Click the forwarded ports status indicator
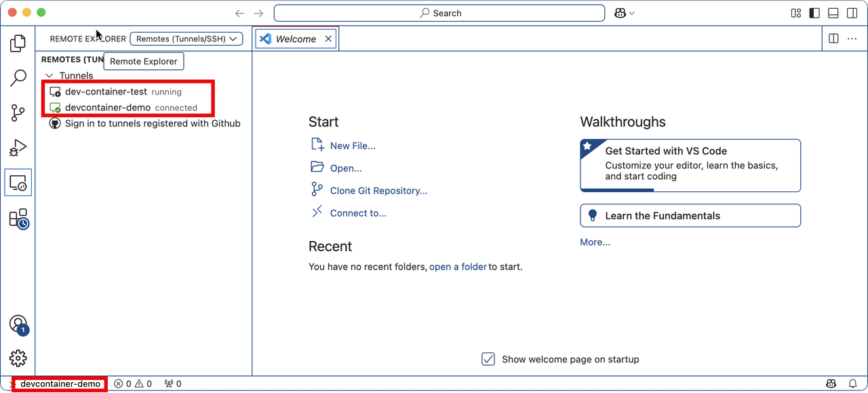This screenshot has height=393, width=868. click(x=173, y=384)
